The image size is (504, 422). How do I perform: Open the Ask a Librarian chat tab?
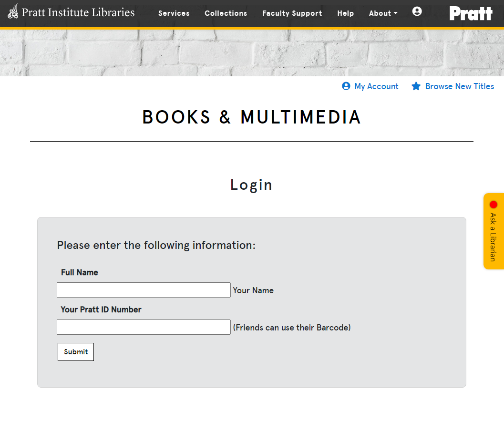point(494,231)
